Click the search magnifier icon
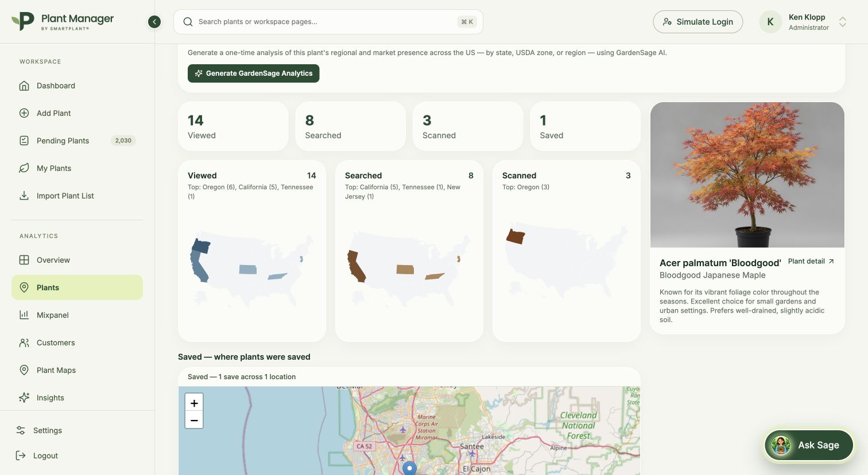This screenshot has width=868, height=475. [188, 22]
